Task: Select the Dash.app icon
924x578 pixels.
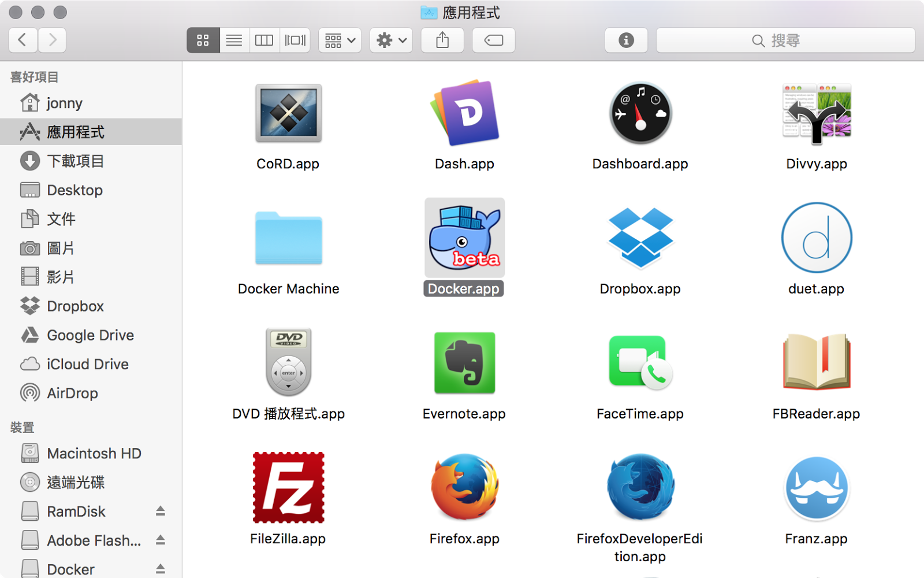Action: 465,113
